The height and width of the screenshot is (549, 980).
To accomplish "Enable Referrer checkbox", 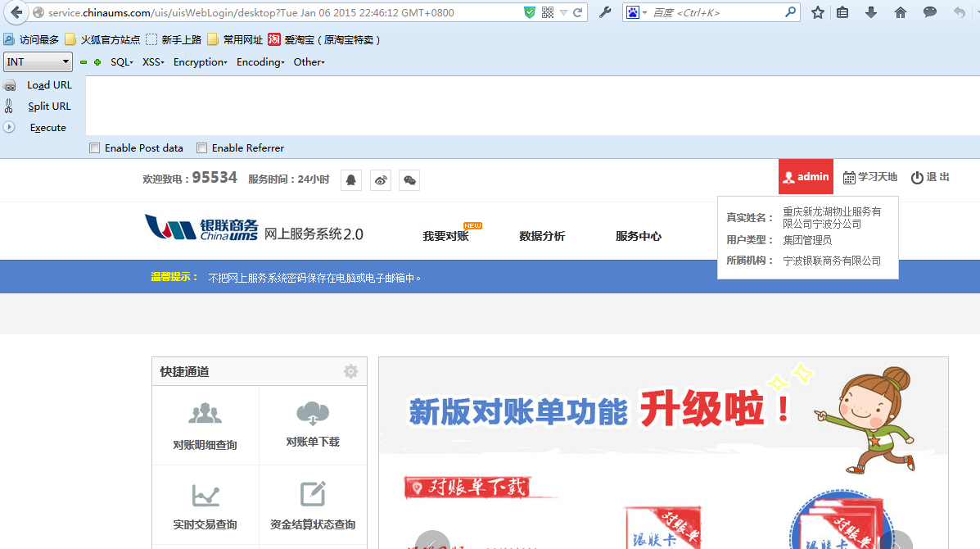I will (201, 148).
